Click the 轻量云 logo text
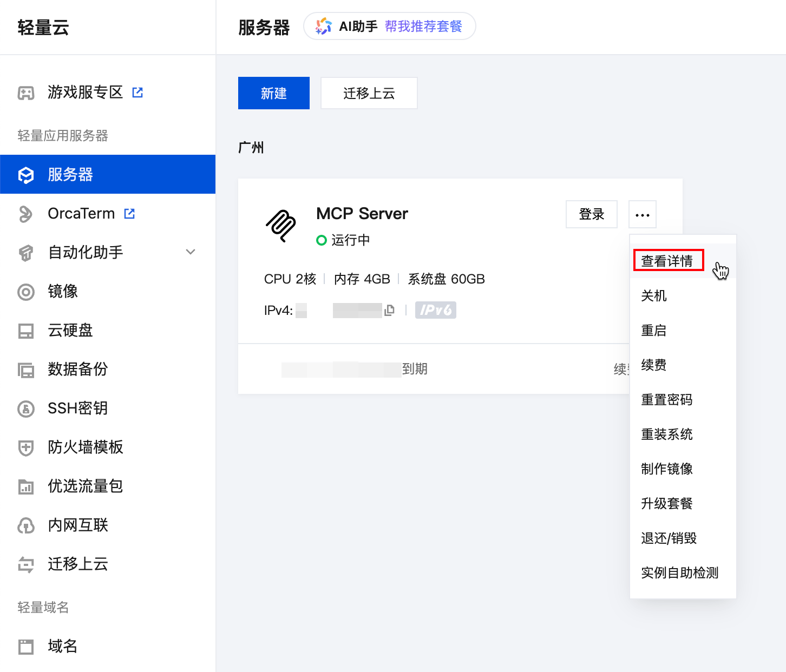 (x=43, y=28)
